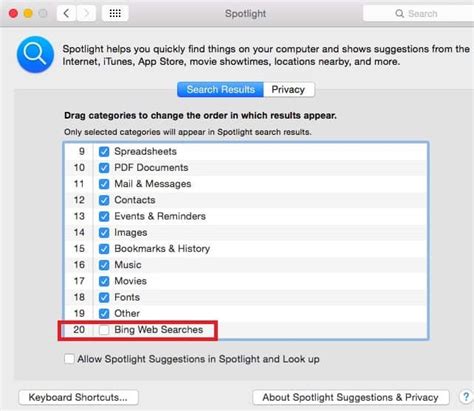This screenshot has width=474, height=411.
Task: Open Keyboard Shortcuts settings
Action: pos(78,397)
